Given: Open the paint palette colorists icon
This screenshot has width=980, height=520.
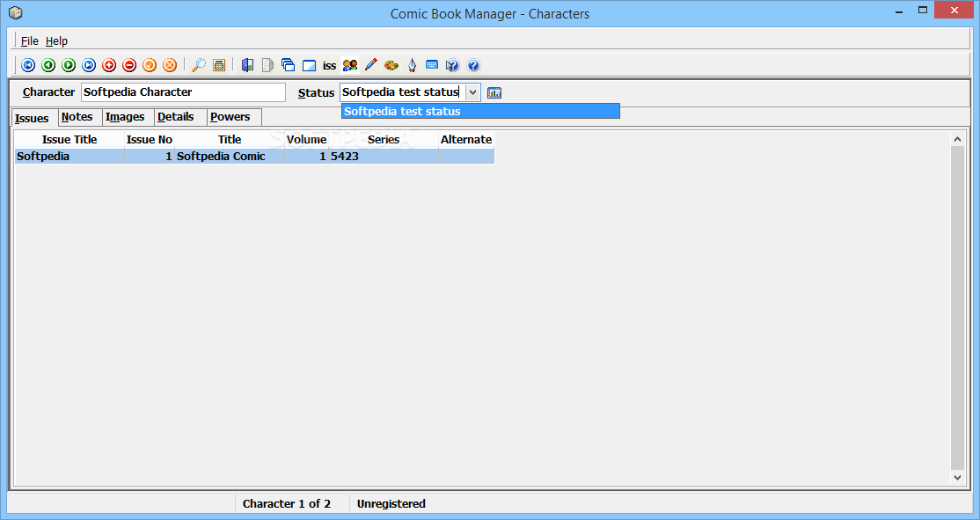Looking at the screenshot, I should (391, 65).
